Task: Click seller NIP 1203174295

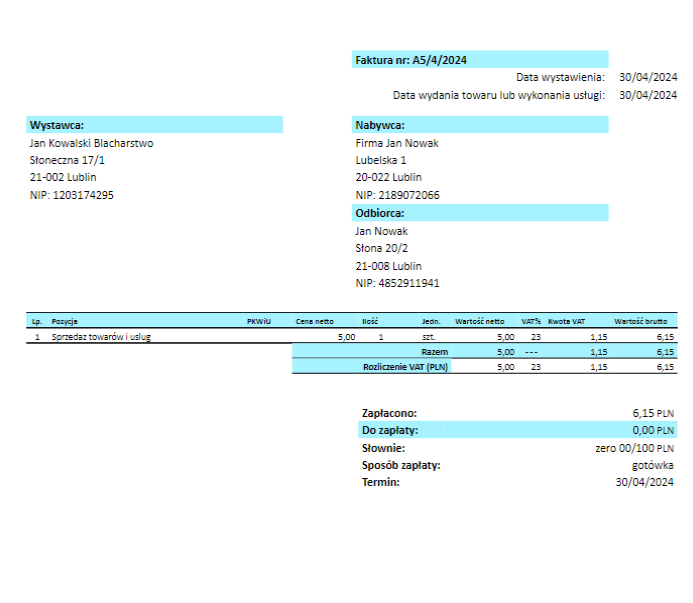Action: (72, 195)
